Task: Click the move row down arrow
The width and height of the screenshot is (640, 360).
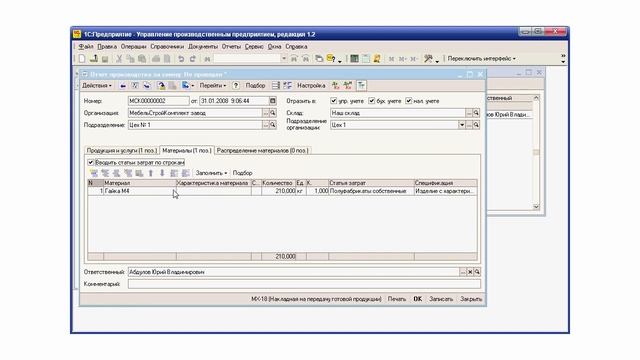Action: click(162, 173)
